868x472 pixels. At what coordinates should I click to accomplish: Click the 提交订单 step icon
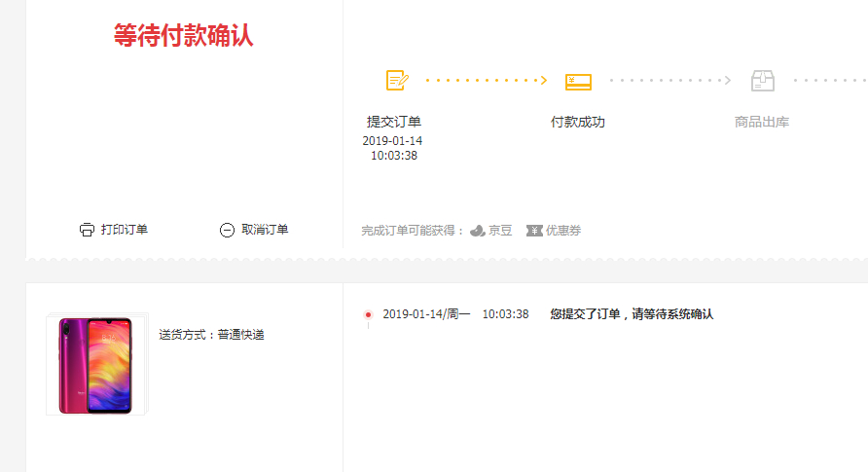tap(397, 80)
